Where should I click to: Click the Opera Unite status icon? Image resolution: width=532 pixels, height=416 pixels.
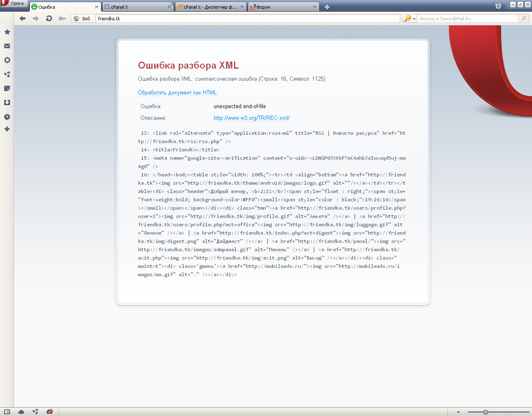(x=35, y=412)
